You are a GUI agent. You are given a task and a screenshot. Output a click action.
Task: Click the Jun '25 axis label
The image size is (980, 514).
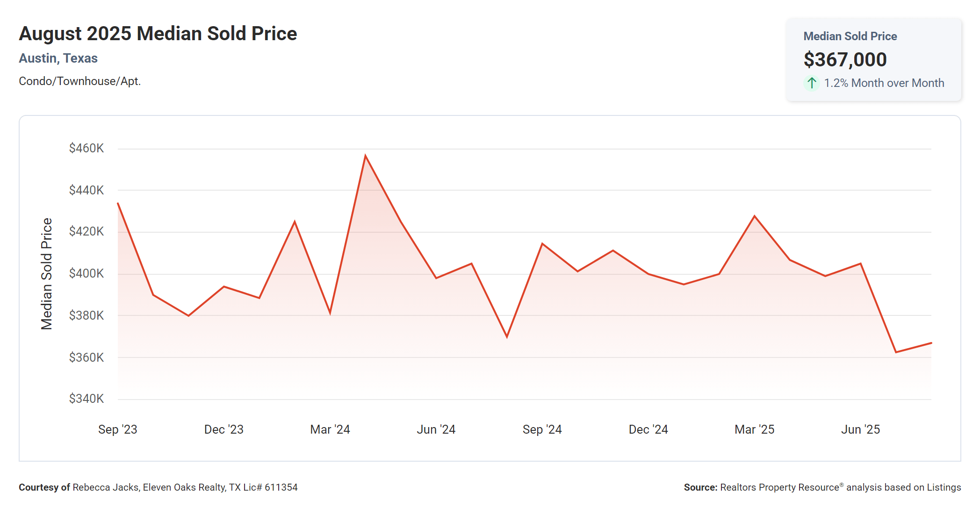coord(860,429)
